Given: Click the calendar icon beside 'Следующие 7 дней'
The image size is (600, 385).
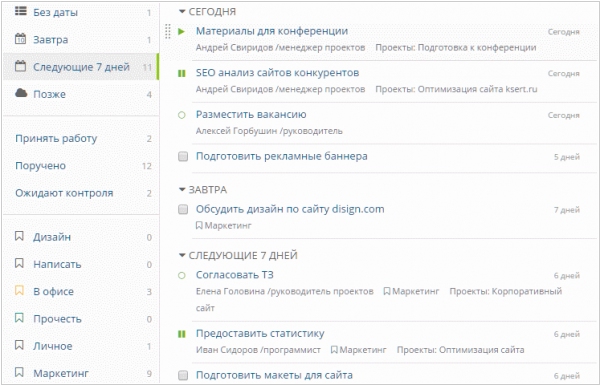Looking at the screenshot, I should pyautogui.click(x=20, y=66).
